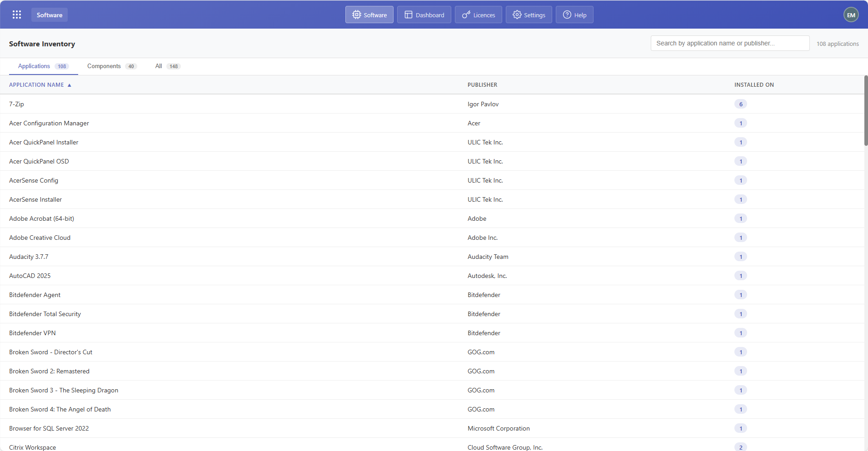868x451 pixels.
Task: Click the Software Inventory page heading
Action: [42, 44]
